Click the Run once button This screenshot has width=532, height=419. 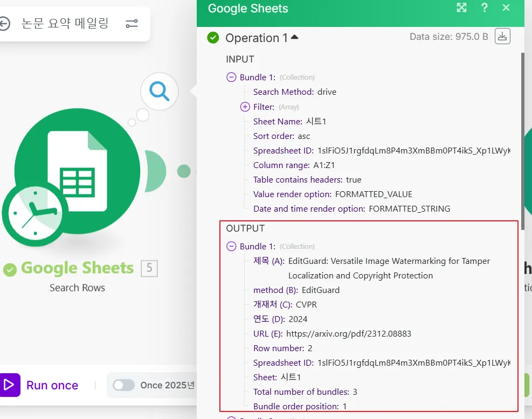(39, 385)
